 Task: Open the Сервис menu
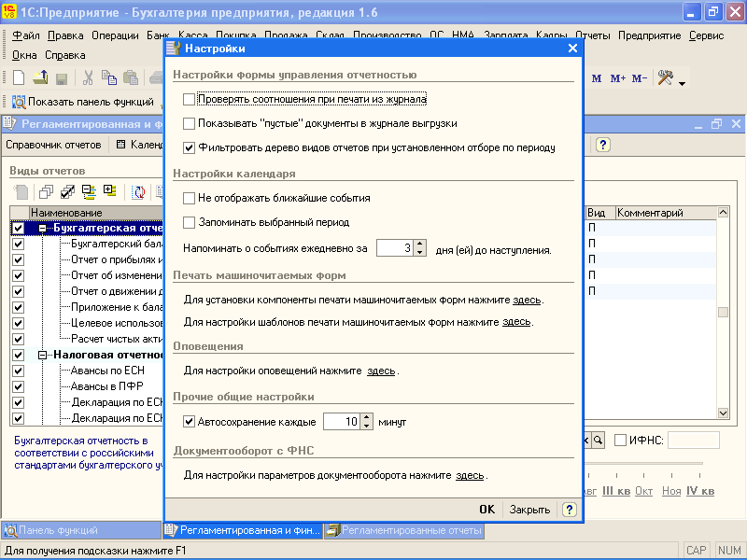[x=706, y=35]
